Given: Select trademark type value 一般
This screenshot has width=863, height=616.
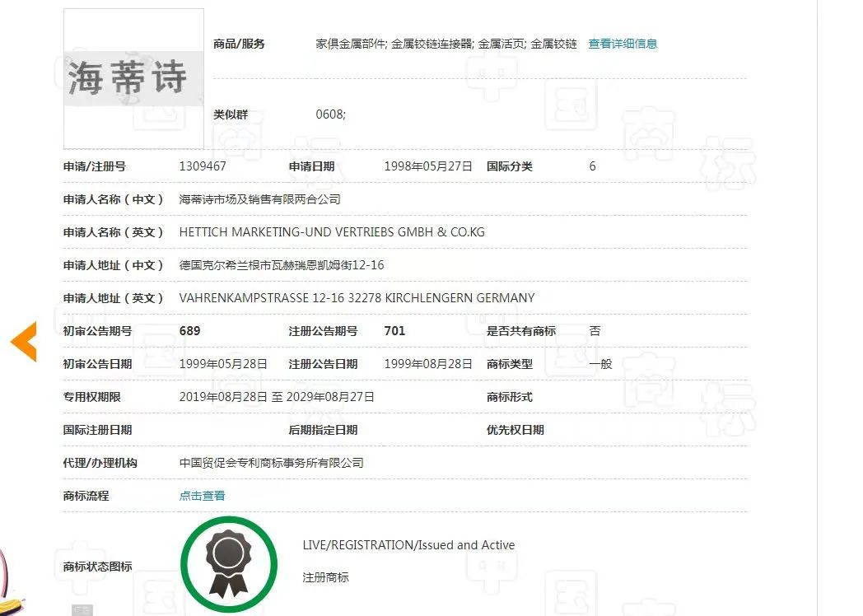Looking at the screenshot, I should pyautogui.click(x=600, y=364).
